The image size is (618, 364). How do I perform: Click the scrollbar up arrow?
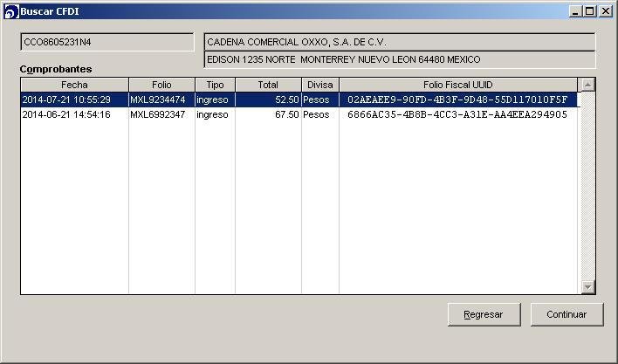coord(587,85)
